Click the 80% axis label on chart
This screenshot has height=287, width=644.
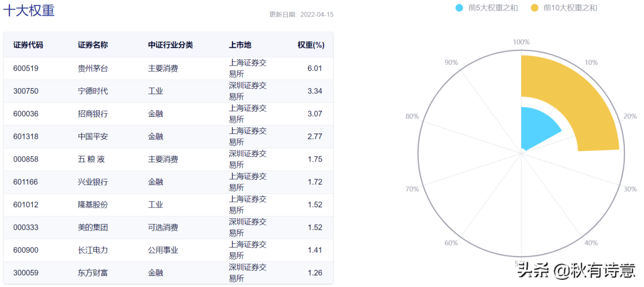(412, 116)
